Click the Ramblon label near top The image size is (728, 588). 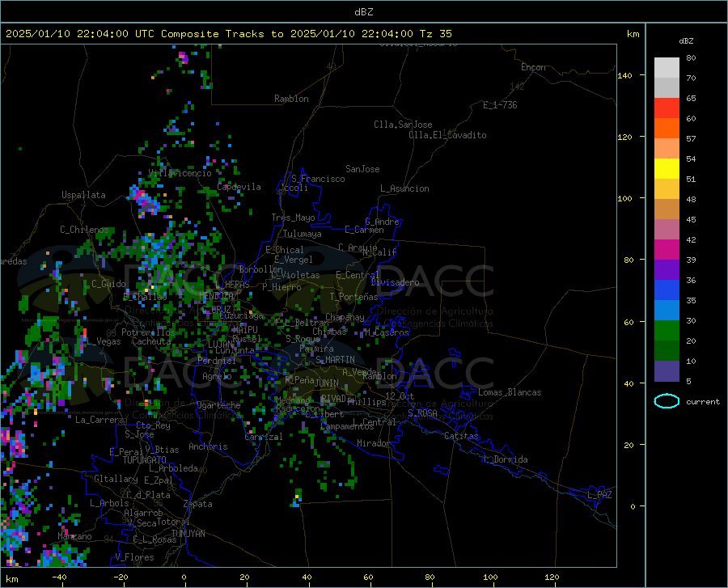click(291, 99)
